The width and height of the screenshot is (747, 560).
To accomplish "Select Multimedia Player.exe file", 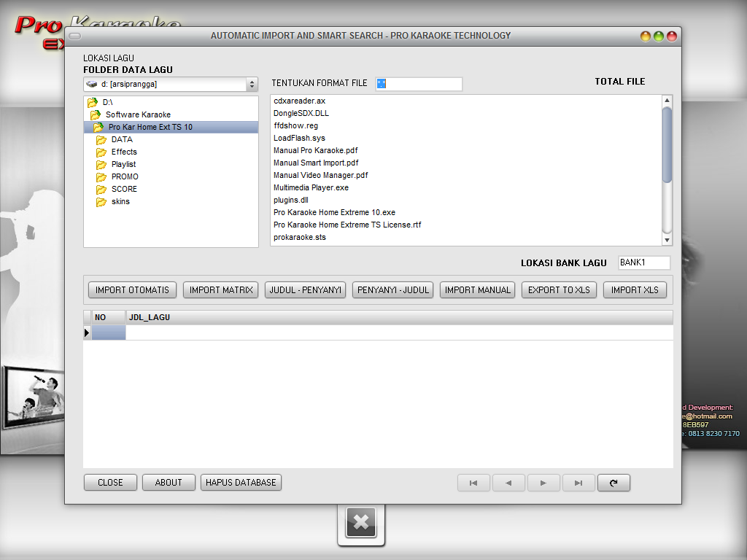I will tap(311, 187).
